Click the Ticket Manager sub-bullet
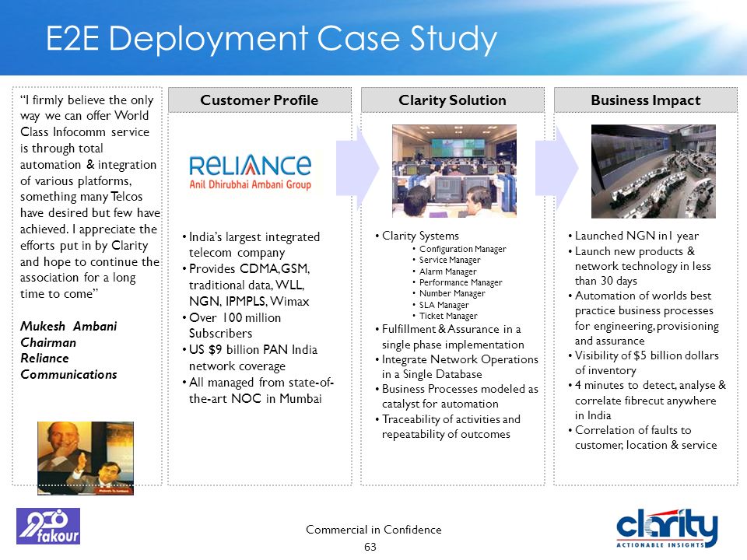747x560 pixels. tap(445, 316)
